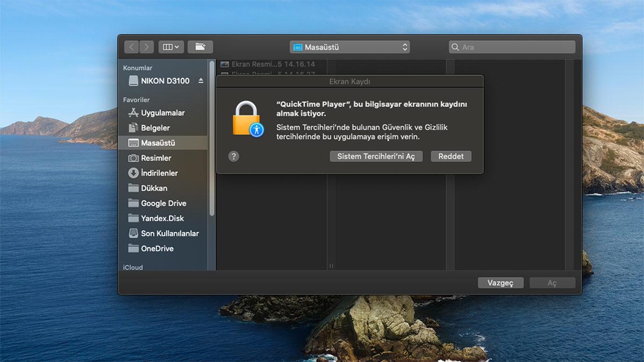Open the Masaüstü location dropdown
The height and width of the screenshot is (362, 644).
point(349,47)
